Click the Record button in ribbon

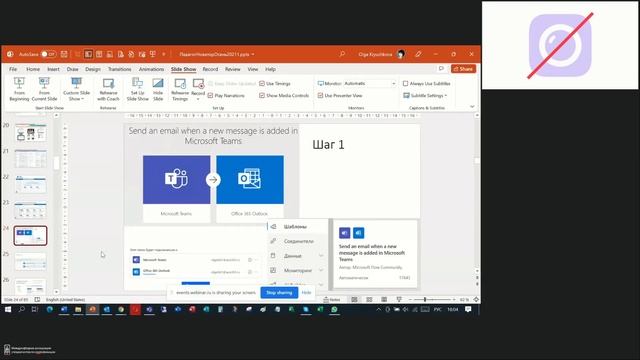pyautogui.click(x=198, y=89)
